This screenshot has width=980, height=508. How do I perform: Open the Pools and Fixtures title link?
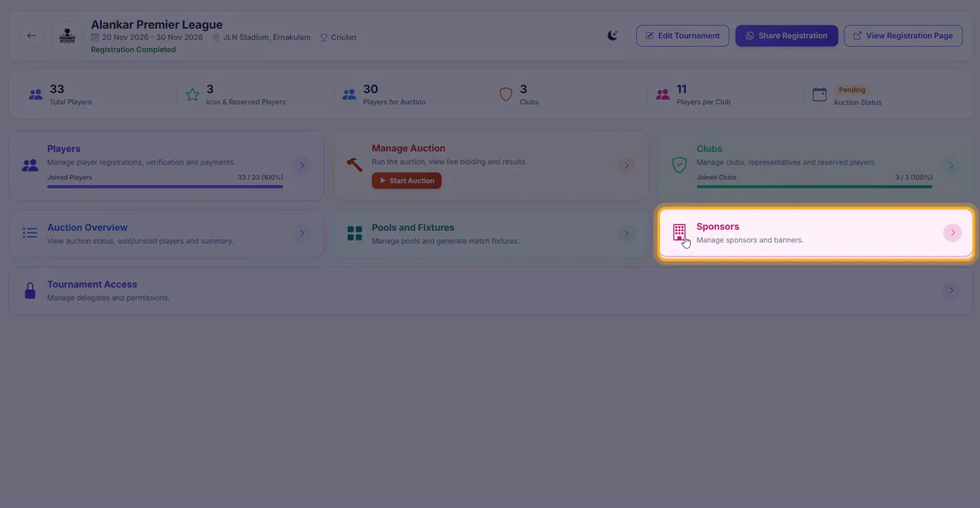click(413, 227)
